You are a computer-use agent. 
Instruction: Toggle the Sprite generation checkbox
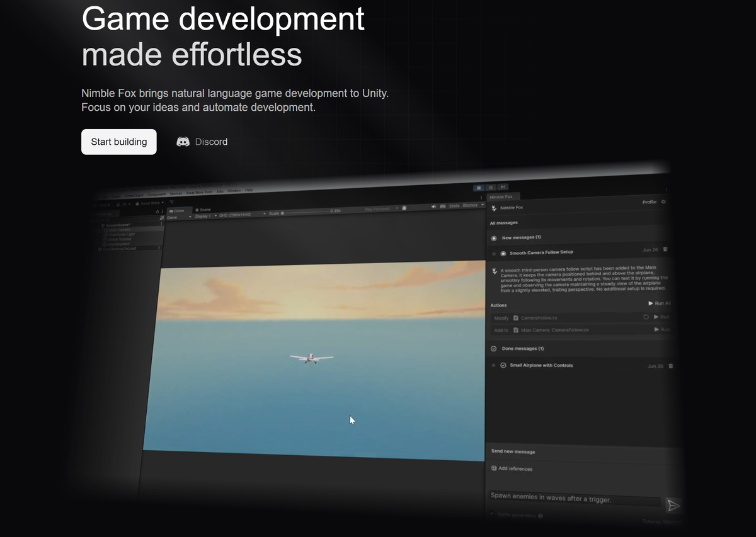tap(492, 514)
